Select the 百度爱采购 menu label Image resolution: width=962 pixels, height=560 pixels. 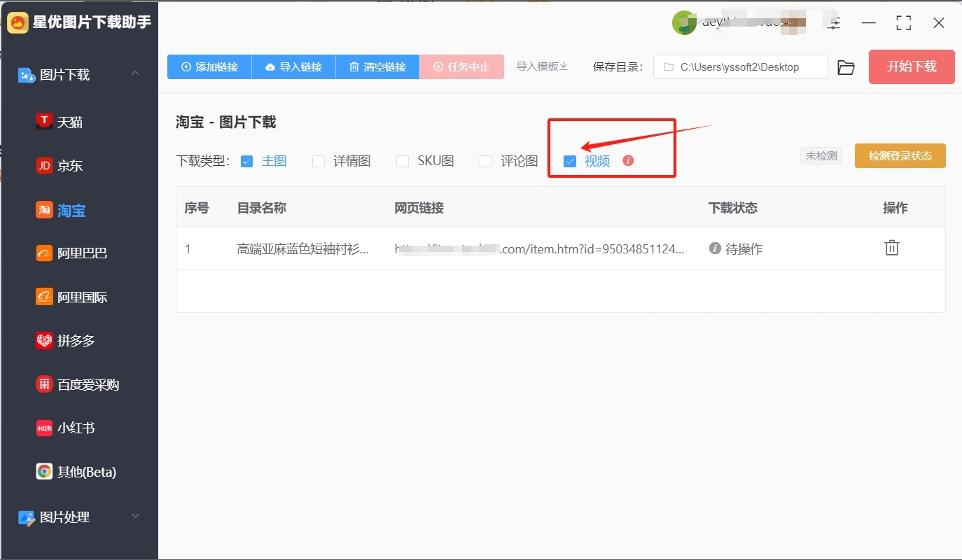pos(88,384)
